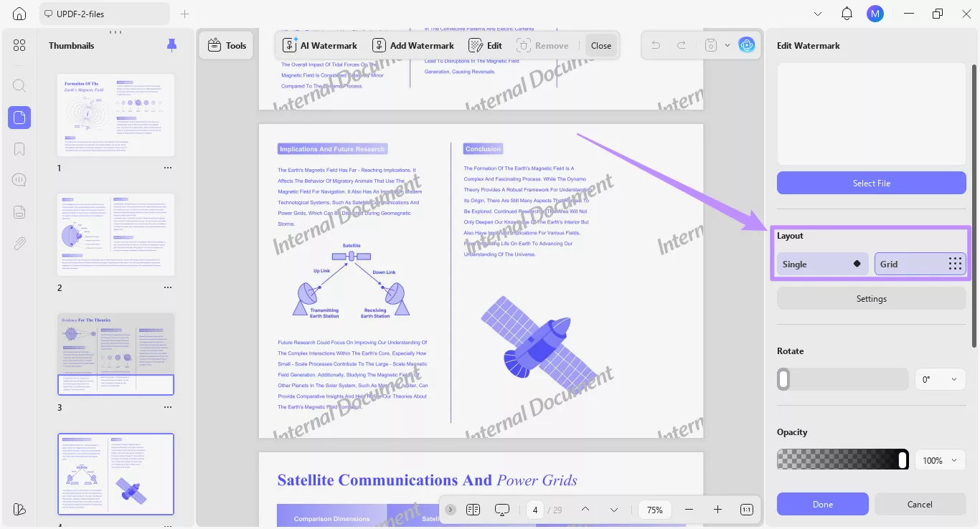Start presentation mode from bottom toolbar
980x529 pixels.
click(501, 509)
